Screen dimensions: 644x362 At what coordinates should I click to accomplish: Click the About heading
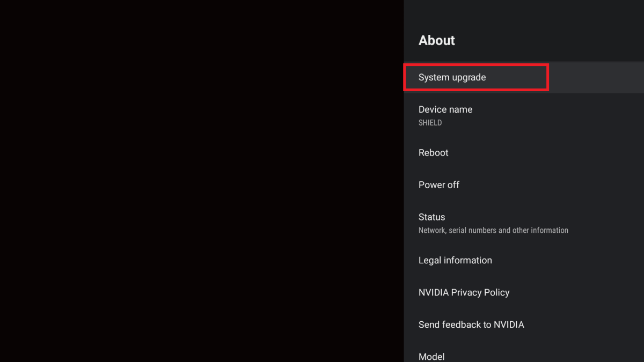coord(436,40)
